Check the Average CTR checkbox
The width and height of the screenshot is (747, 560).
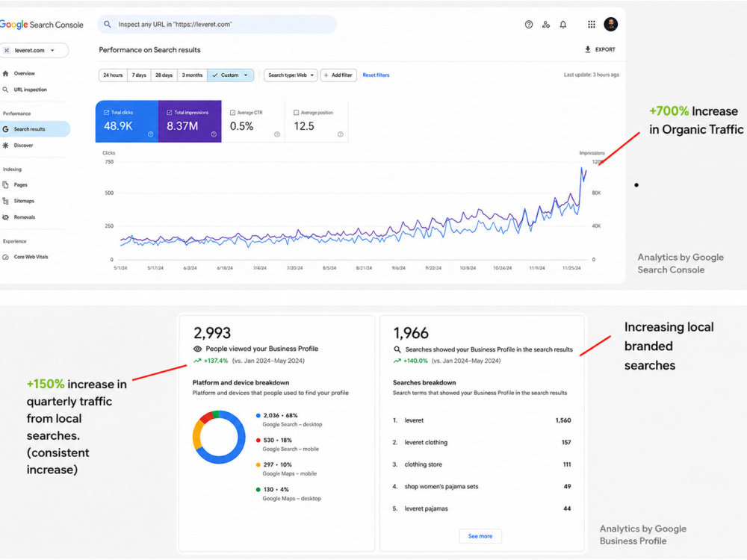(x=232, y=113)
